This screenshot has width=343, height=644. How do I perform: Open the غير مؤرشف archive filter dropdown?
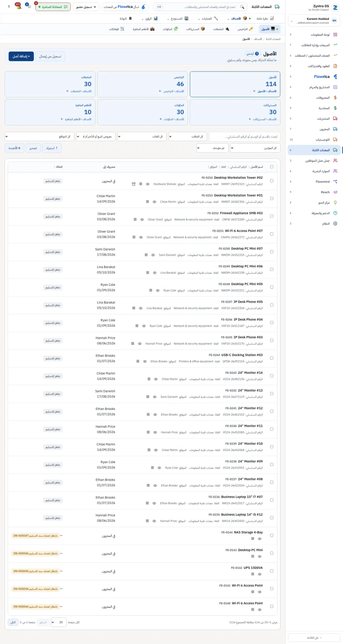(x=212, y=148)
